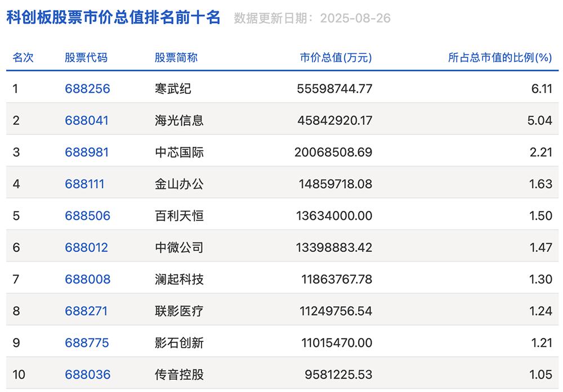This screenshot has height=392, width=563.
Task: Select stock name 海光信息
Action: (179, 120)
